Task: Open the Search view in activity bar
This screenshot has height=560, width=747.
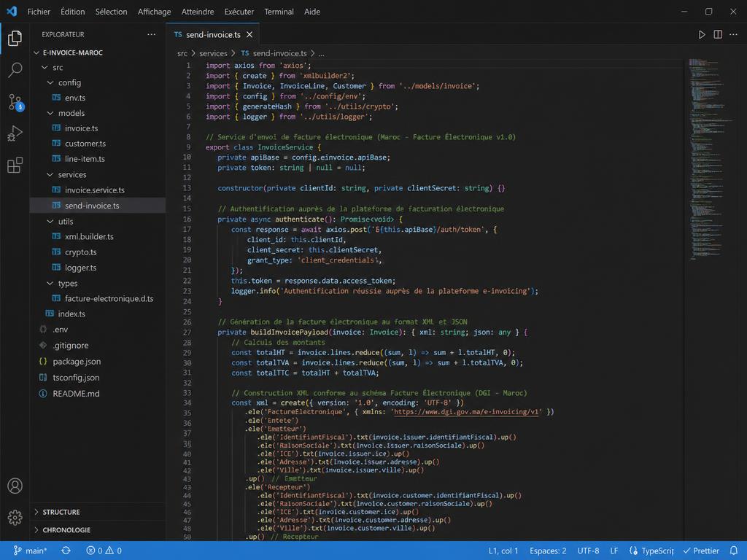Action: 15,70
